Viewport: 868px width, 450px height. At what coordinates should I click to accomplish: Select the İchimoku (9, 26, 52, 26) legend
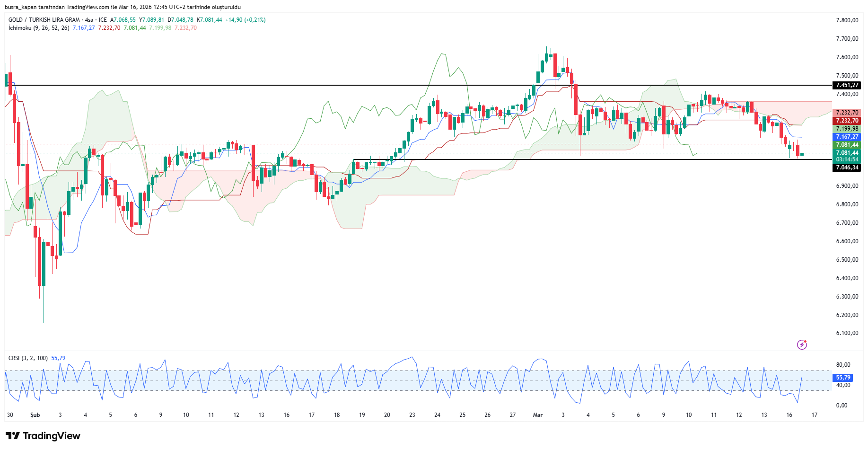(x=39, y=28)
